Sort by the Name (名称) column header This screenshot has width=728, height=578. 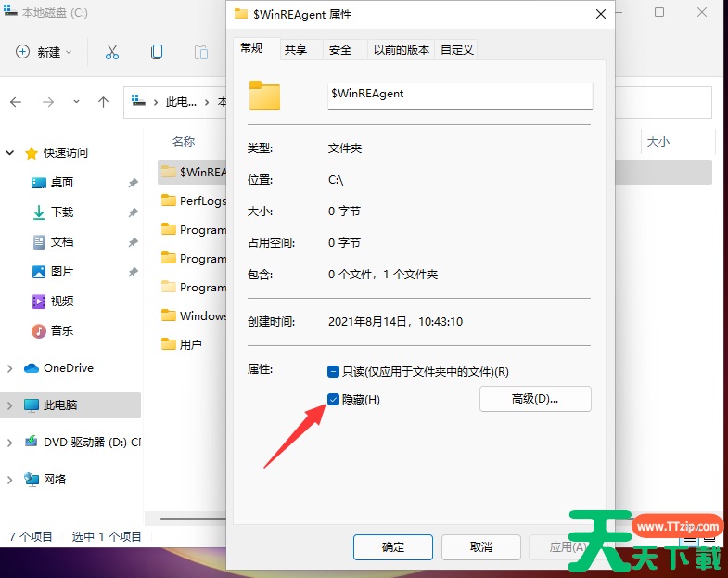(x=184, y=141)
